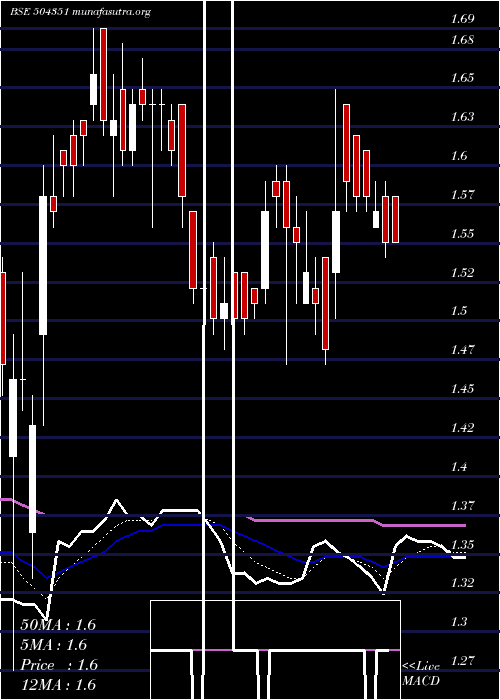
Task: Click the 1.37 price axis label
Action: coord(462,506)
